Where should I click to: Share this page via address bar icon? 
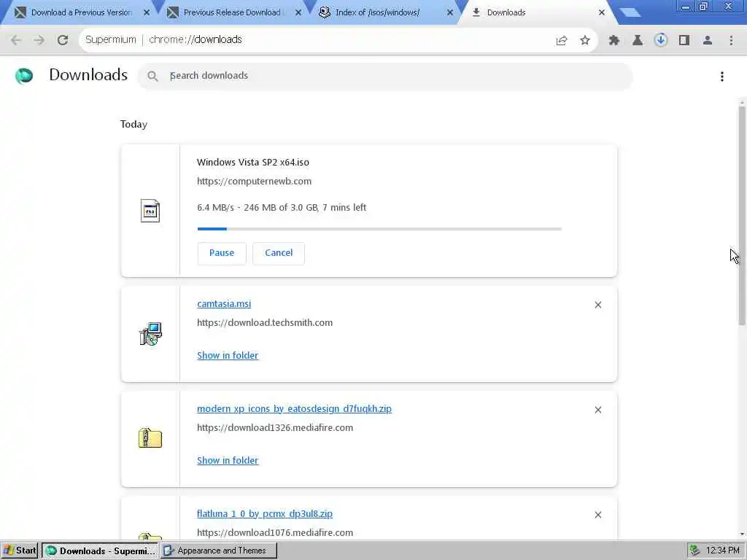pos(562,41)
